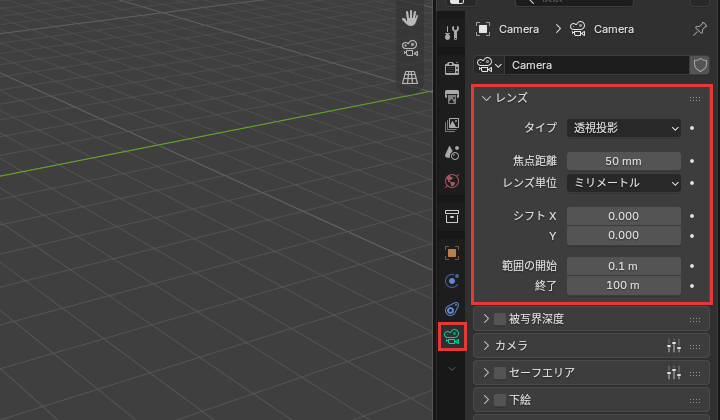This screenshot has height=420, width=720.
Task: Animate the シフト Y property dot
Action: (692, 236)
